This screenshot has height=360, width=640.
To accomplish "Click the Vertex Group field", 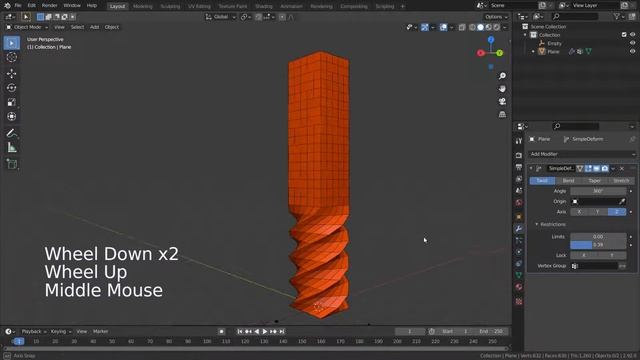I will [x=594, y=266].
